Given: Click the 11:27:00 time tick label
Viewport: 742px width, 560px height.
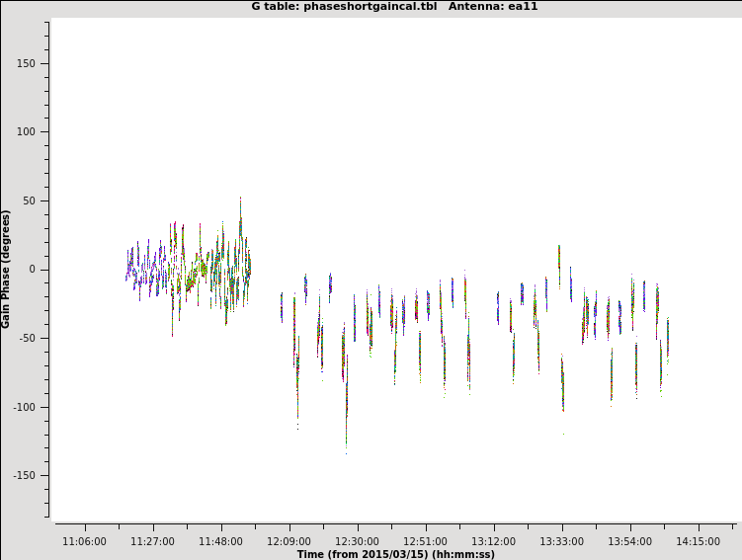Looking at the screenshot, I should coord(152,541).
